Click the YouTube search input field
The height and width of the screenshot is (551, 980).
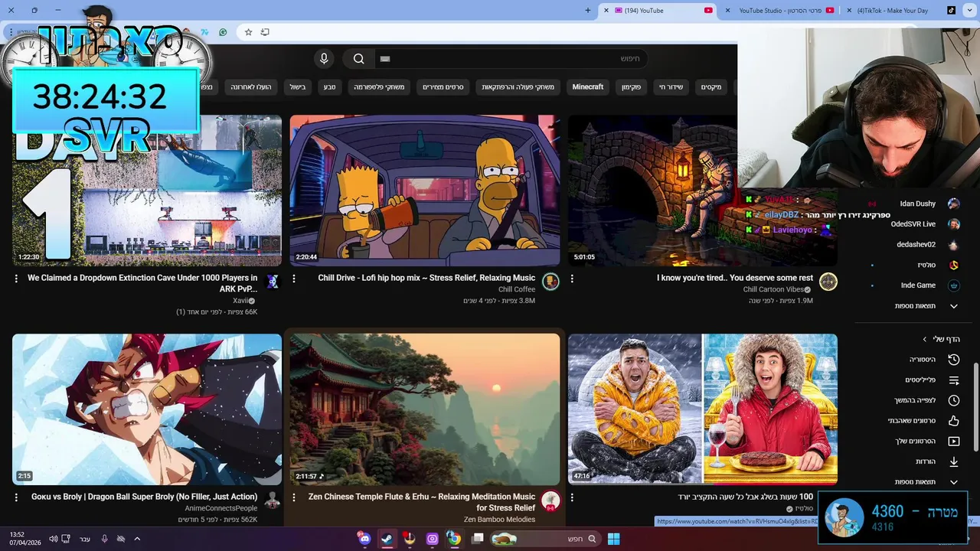(x=513, y=59)
